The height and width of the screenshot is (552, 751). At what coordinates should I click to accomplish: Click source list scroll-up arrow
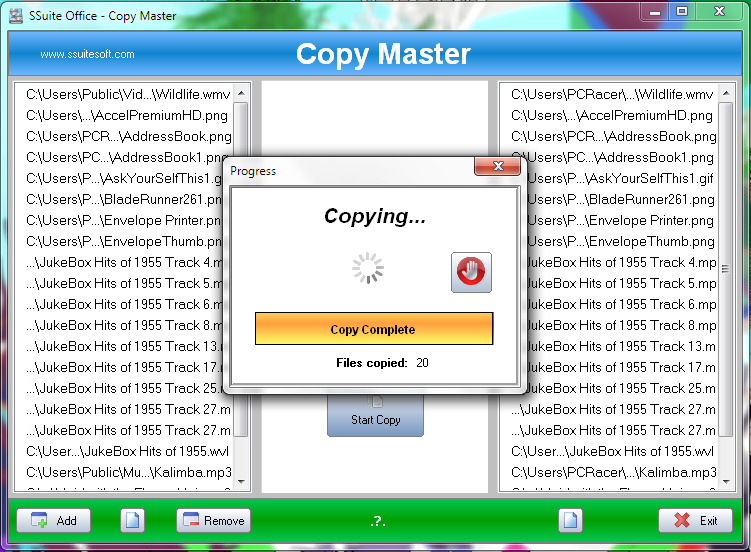tap(241, 93)
